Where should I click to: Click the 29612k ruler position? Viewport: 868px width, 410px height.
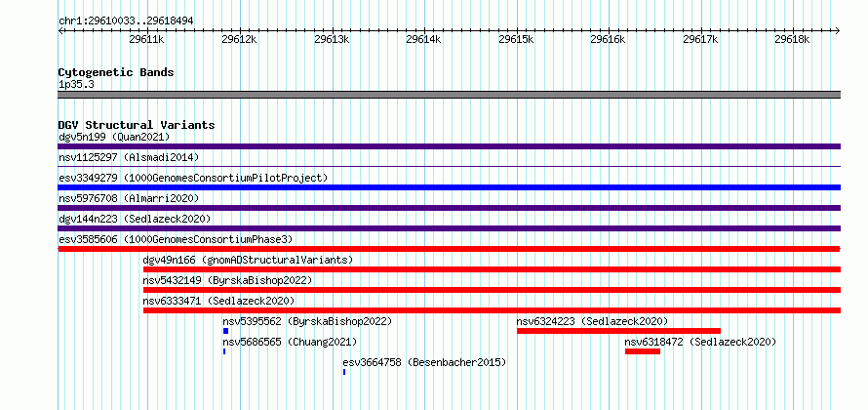239,39
